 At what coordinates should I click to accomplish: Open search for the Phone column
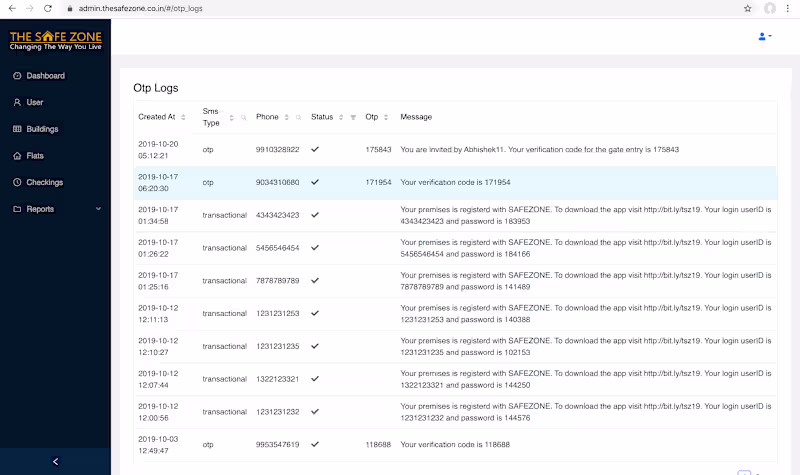tap(298, 118)
